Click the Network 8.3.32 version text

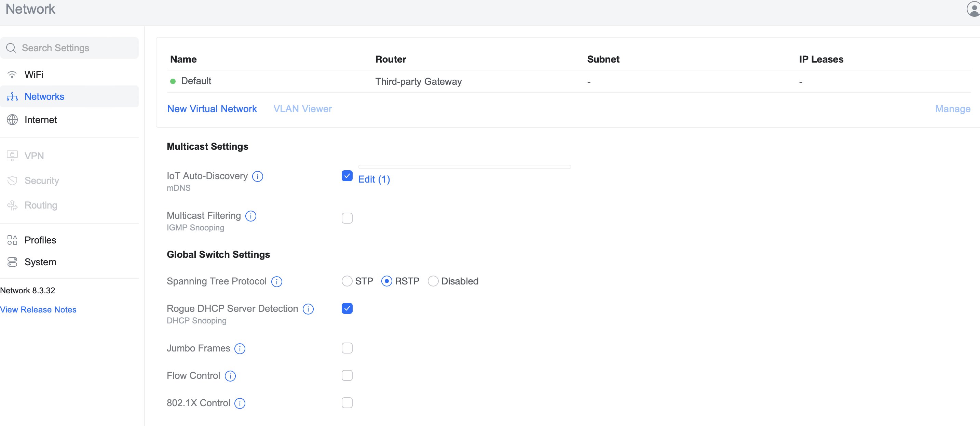pyautogui.click(x=27, y=291)
